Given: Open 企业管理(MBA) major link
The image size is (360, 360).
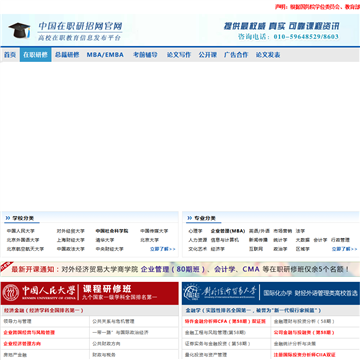Looking at the screenshot, I should [228, 231].
